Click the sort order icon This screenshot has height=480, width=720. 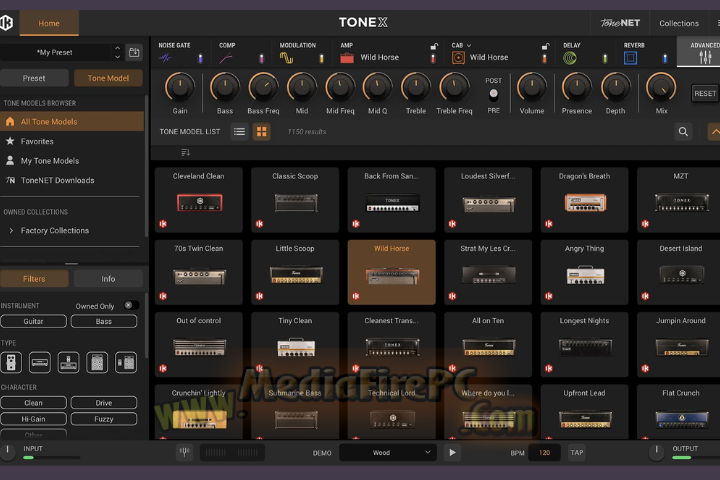pos(186,152)
